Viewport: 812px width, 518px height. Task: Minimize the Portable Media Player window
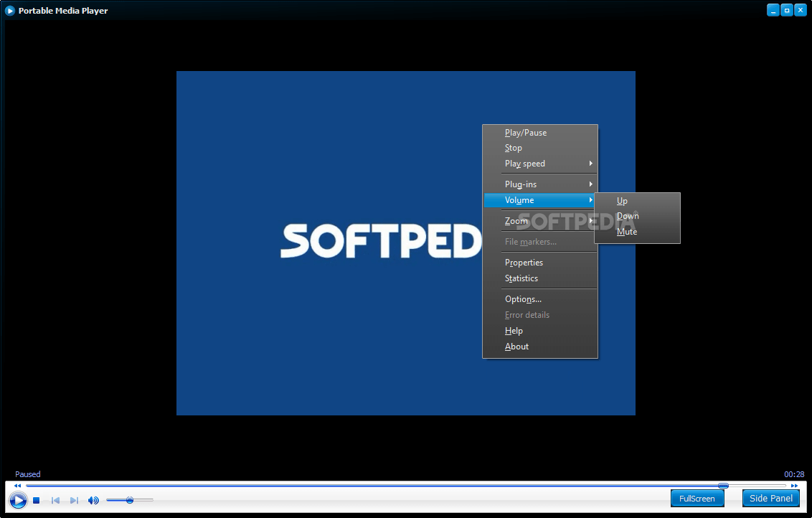tap(773, 10)
